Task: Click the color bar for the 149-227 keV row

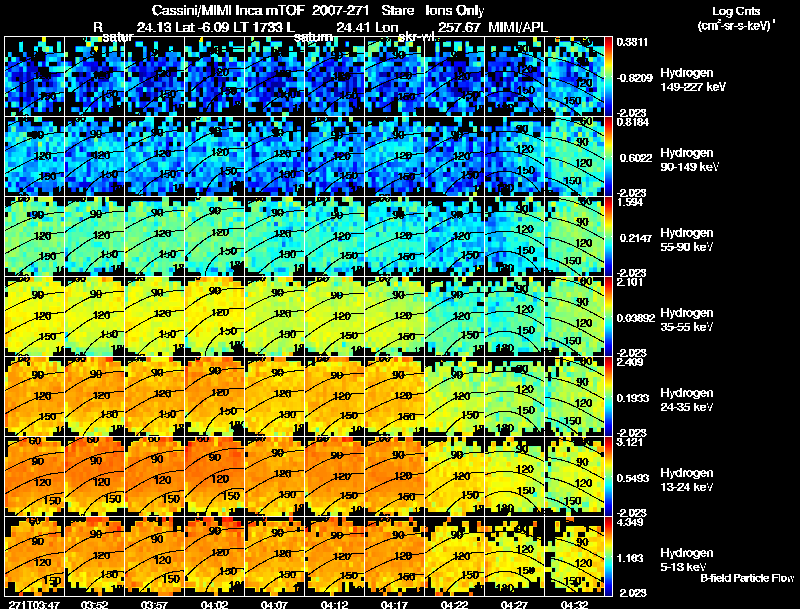Action: point(608,76)
